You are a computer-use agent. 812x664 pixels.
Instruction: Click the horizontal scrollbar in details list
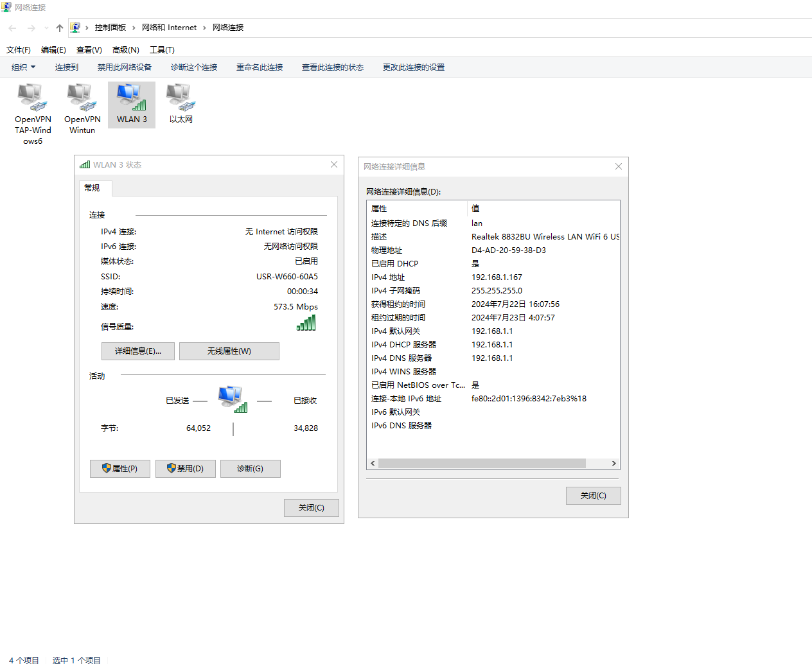[x=482, y=463]
